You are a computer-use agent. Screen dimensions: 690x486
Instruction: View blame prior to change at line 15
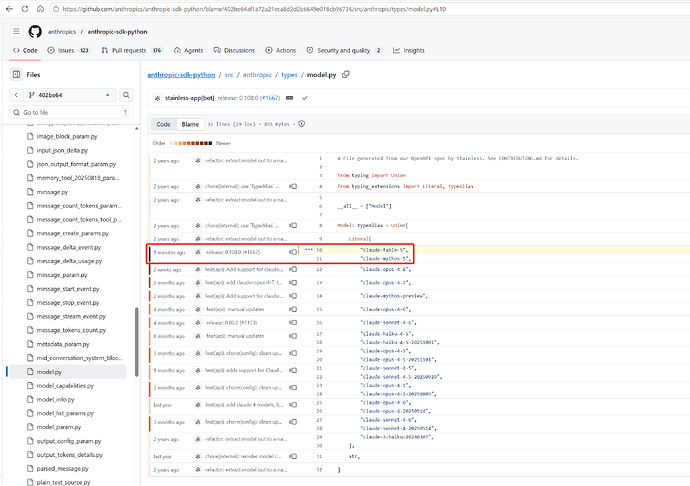[293, 309]
